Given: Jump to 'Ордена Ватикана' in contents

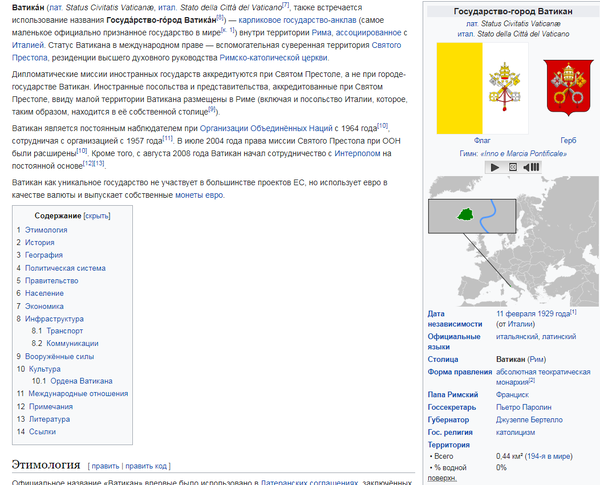Looking at the screenshot, I should 81,381.
